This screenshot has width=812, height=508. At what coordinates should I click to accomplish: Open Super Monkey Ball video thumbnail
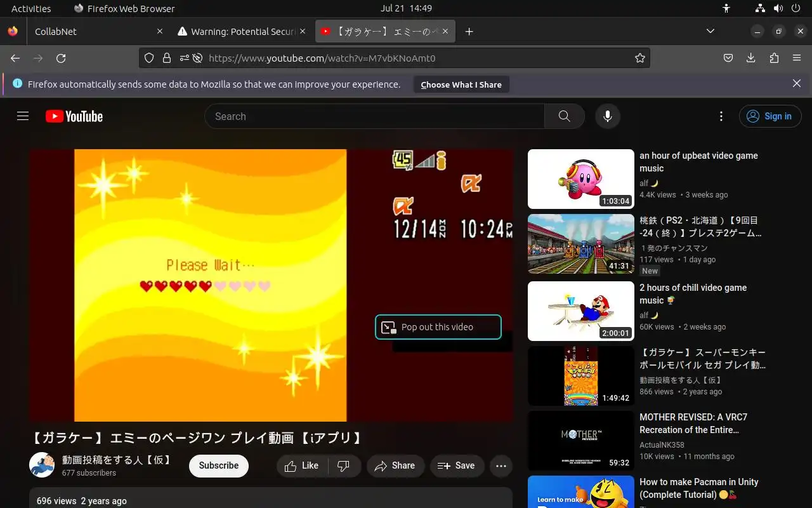[581, 376]
